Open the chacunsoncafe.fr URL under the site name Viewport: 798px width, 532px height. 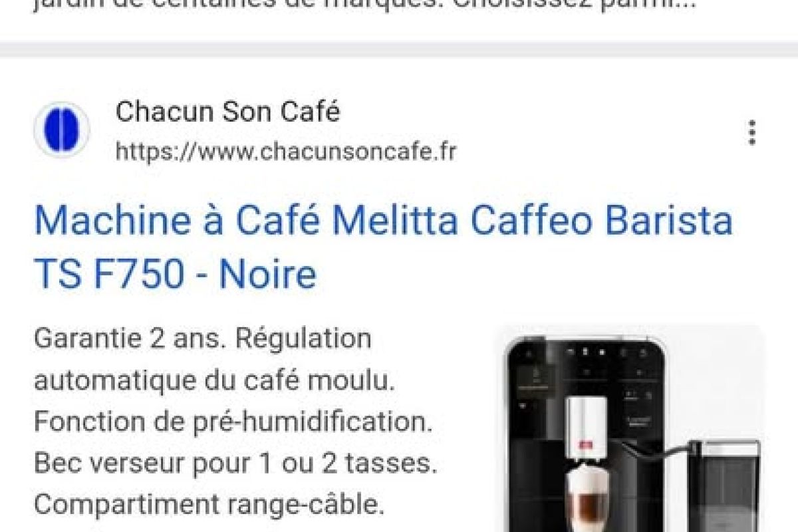point(286,152)
